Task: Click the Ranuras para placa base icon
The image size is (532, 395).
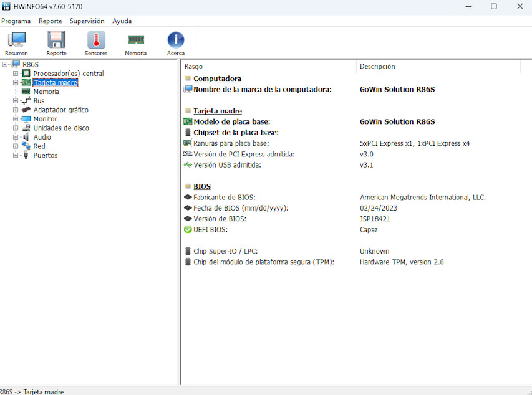Action: [x=188, y=143]
